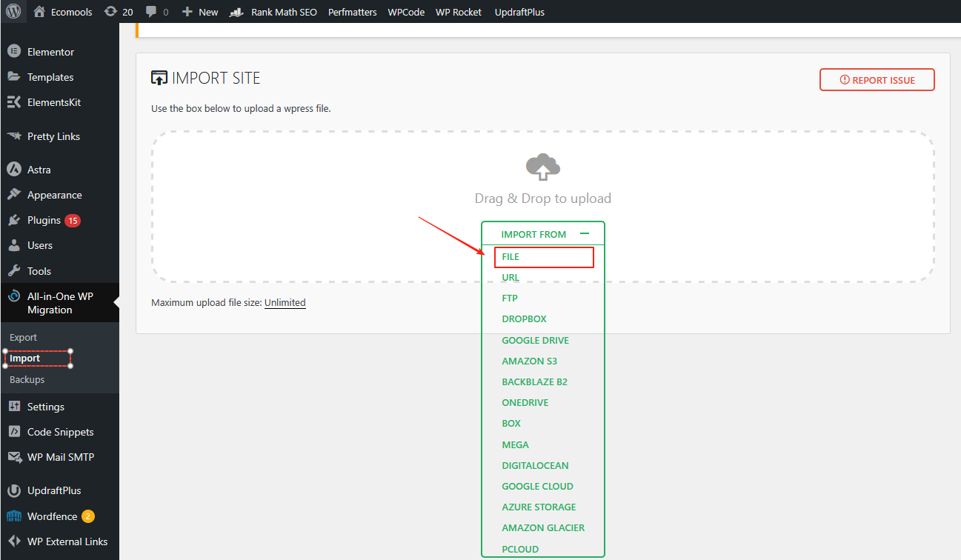Click the Users person icon

[13, 245]
